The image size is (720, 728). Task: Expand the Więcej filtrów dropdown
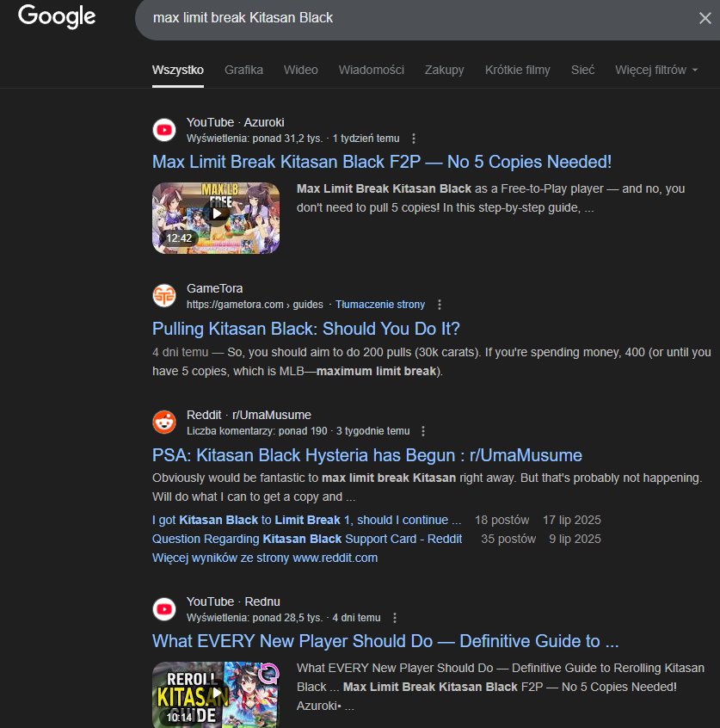pos(656,70)
